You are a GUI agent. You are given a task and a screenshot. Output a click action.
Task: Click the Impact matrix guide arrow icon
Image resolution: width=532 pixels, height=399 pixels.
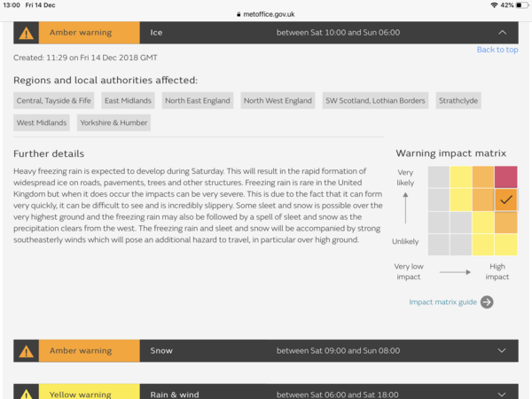pos(487,302)
